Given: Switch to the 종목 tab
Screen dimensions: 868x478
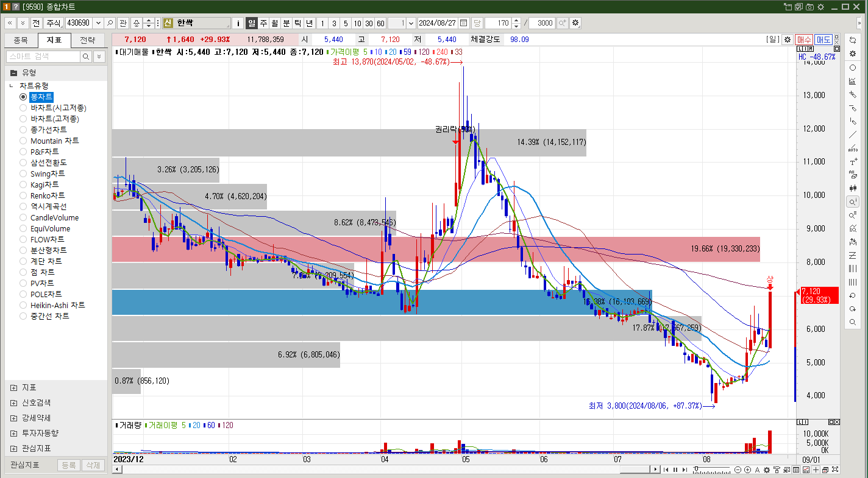Looking at the screenshot, I should pos(21,41).
